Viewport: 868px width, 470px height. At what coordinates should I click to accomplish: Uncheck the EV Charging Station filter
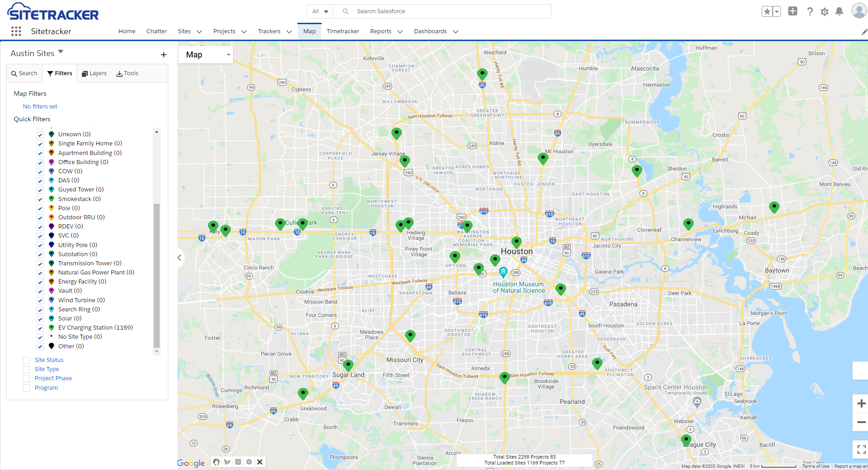(40, 328)
